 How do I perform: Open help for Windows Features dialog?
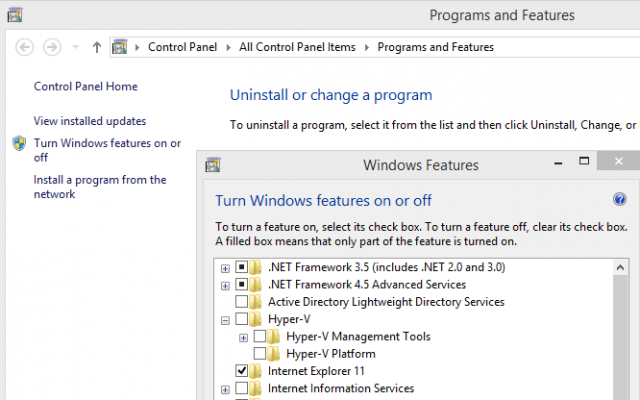[x=620, y=199]
